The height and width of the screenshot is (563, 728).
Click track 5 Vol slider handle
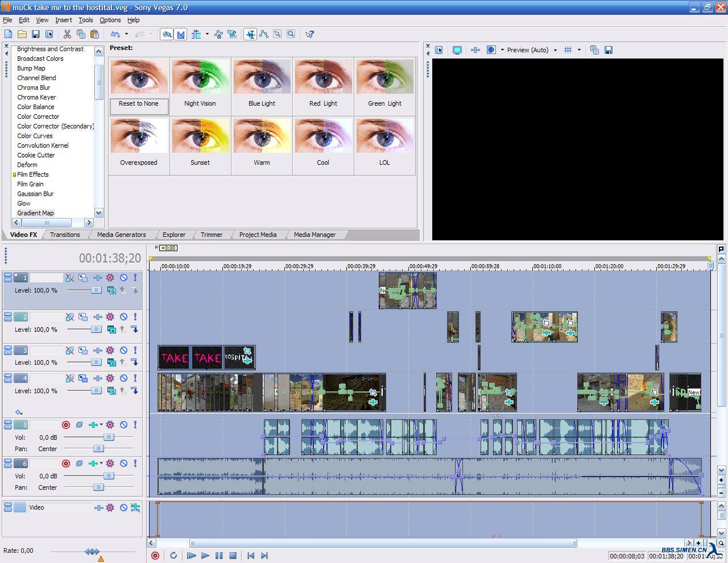109,437
